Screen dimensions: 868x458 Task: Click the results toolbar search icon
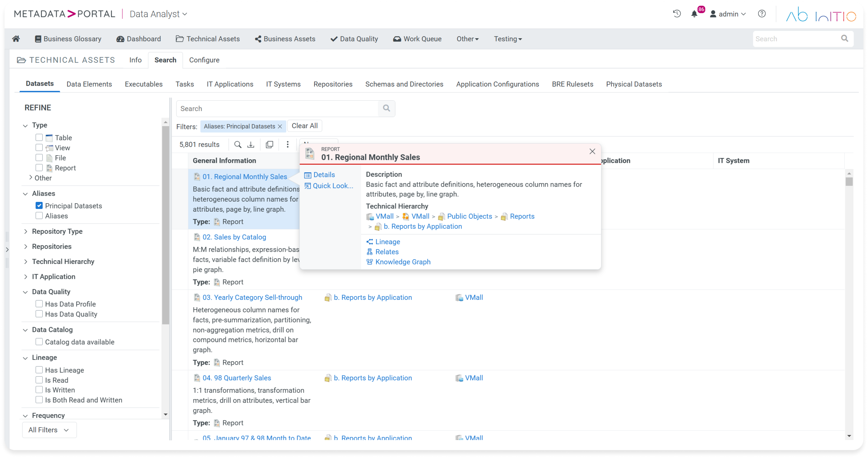pyautogui.click(x=238, y=144)
